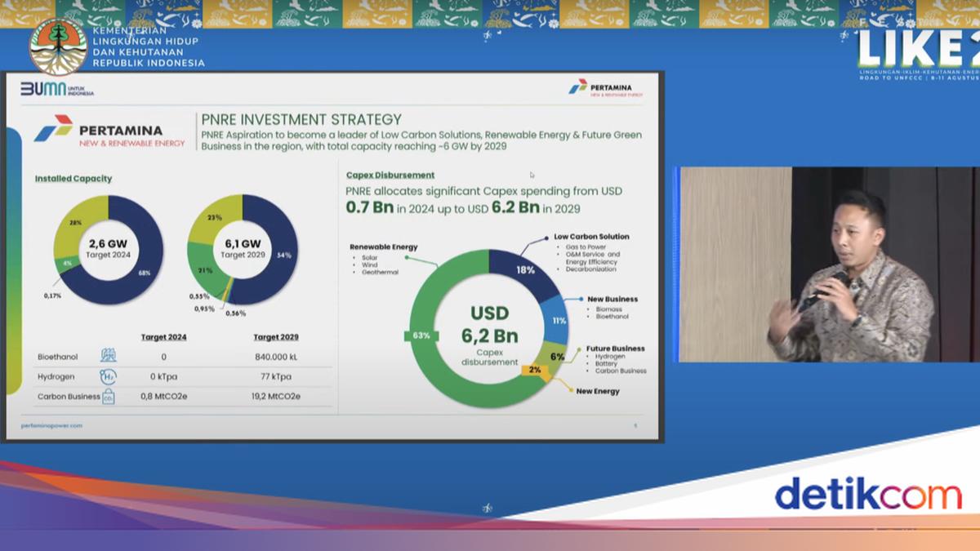980x551 pixels.
Task: Click the '0,95%' label
Action: 204,308
